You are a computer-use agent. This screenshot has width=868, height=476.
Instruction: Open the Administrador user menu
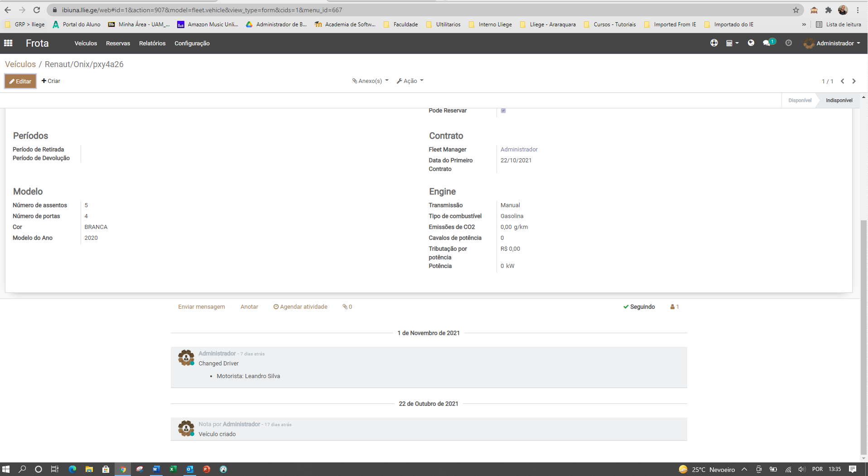coord(832,43)
